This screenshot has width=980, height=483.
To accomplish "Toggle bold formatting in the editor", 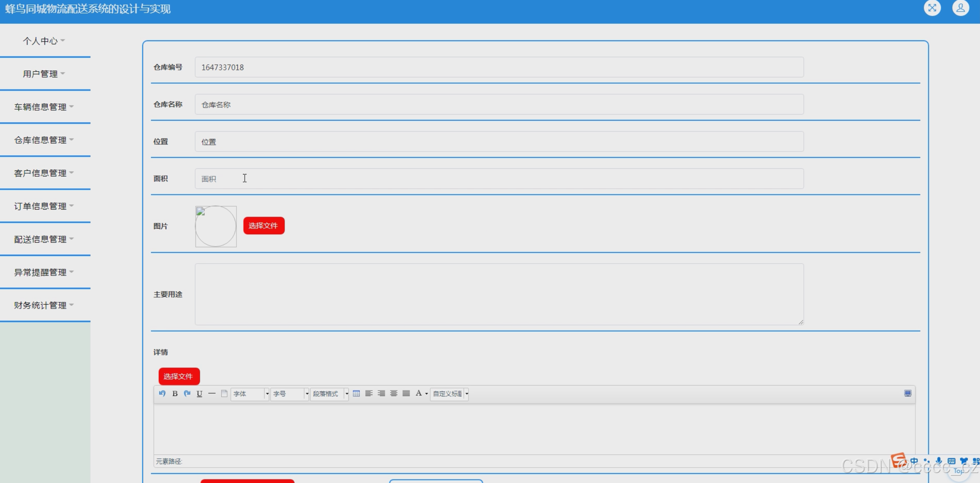I will coord(175,394).
